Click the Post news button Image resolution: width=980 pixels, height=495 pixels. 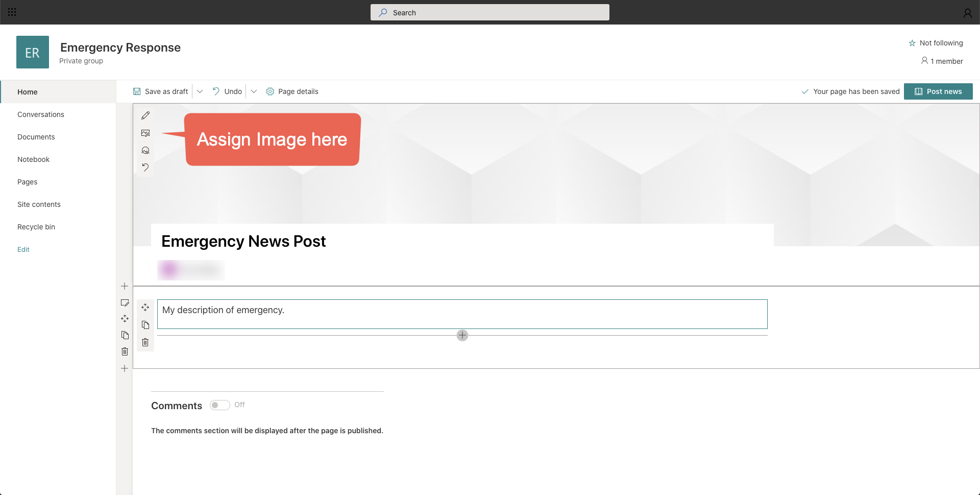(x=938, y=91)
